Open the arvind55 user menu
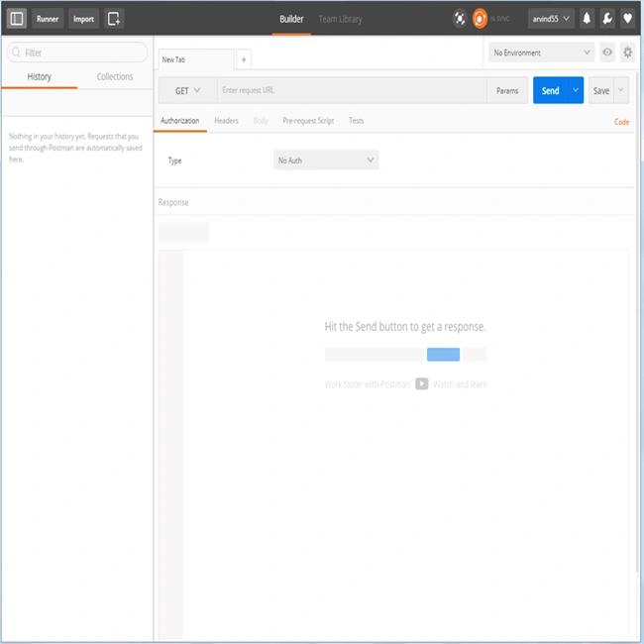644x644 pixels. point(551,19)
